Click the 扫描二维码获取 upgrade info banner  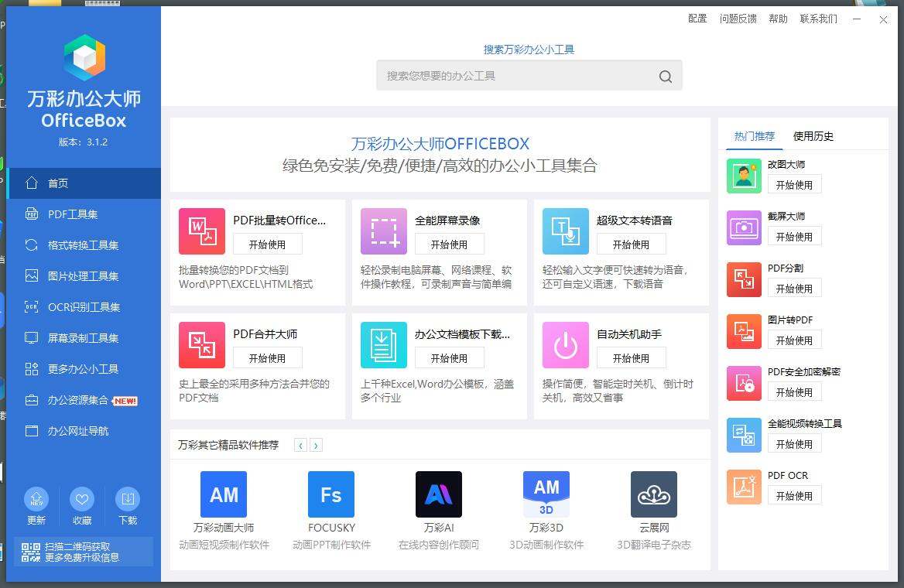click(83, 552)
